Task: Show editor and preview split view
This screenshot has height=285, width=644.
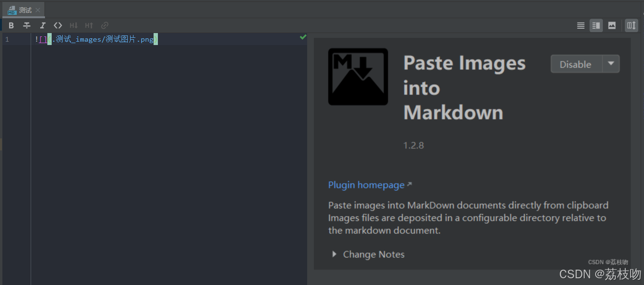Action: (596, 25)
